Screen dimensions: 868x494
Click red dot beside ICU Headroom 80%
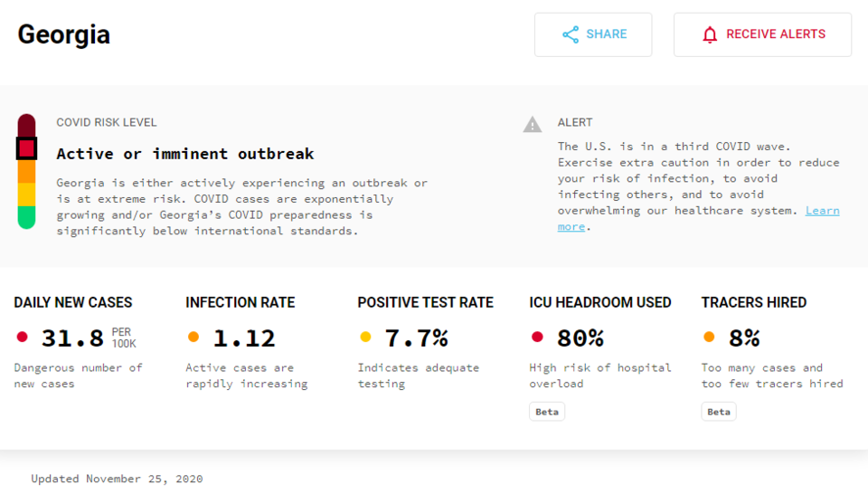[x=537, y=337]
